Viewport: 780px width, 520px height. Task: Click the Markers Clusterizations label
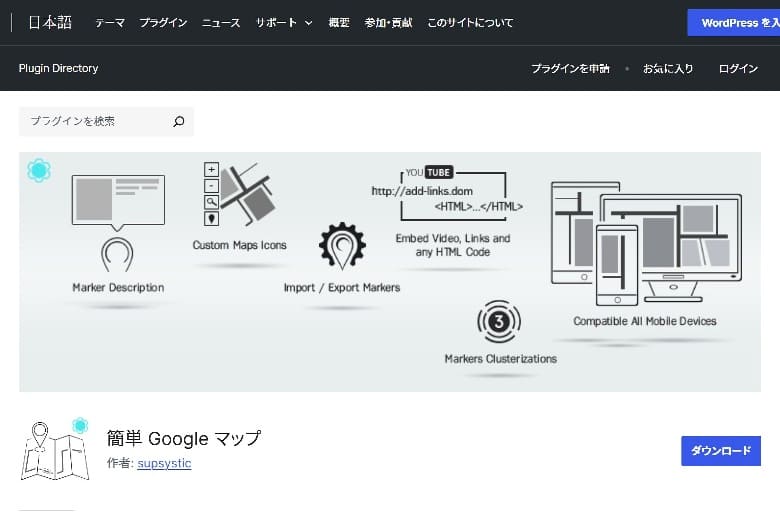(500, 359)
